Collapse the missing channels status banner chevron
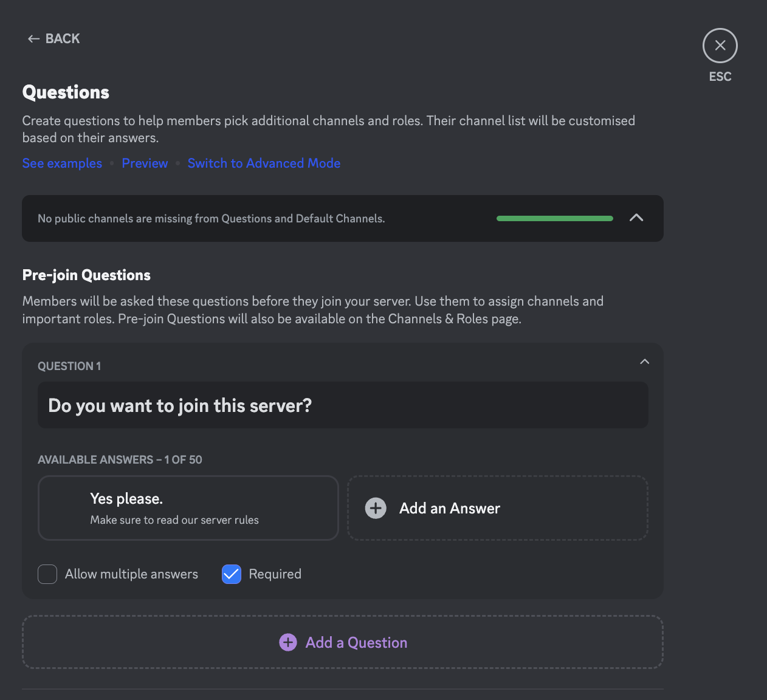 636,218
